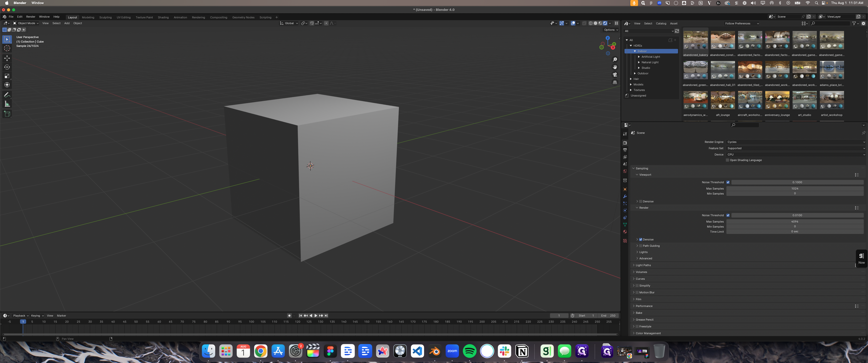
Task: Refresh the asset library list
Action: click(676, 31)
